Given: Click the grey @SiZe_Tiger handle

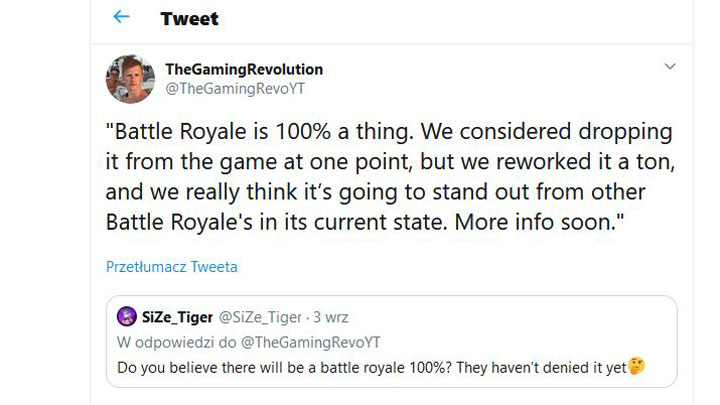Looking at the screenshot, I should click(x=259, y=317).
